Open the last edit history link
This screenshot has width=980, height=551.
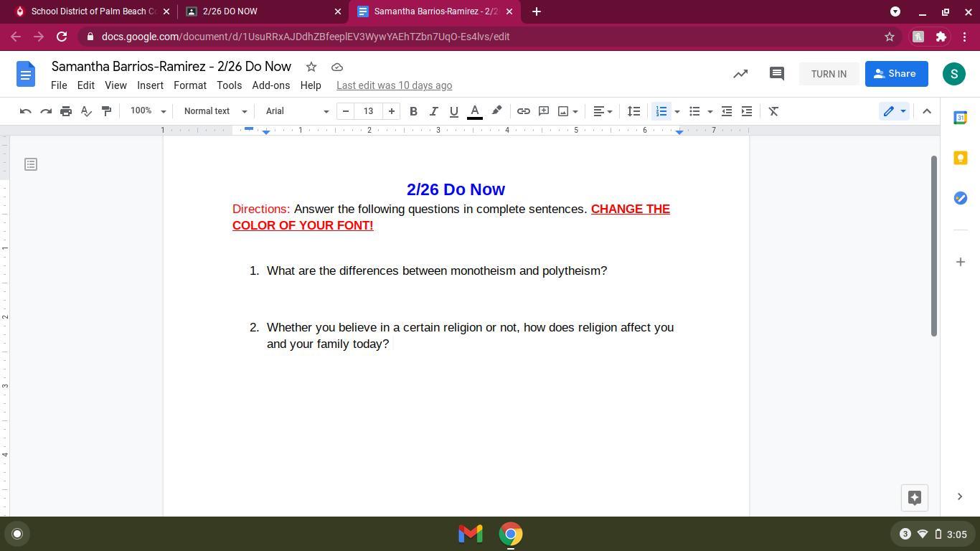394,85
